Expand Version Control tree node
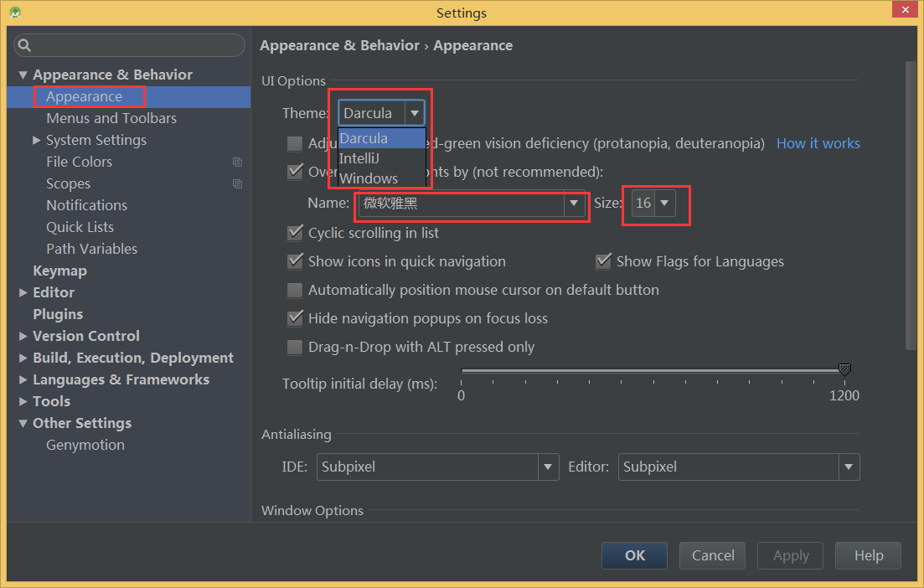Image resolution: width=924 pixels, height=588 pixels. (23, 337)
